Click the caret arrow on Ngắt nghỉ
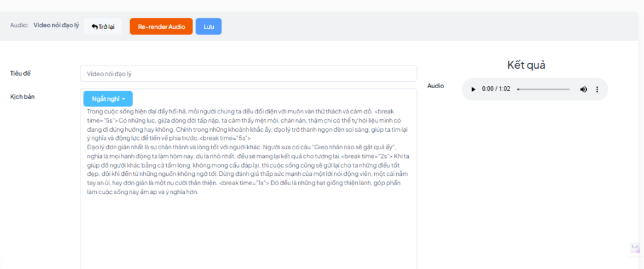The image size is (644, 269). point(124,100)
